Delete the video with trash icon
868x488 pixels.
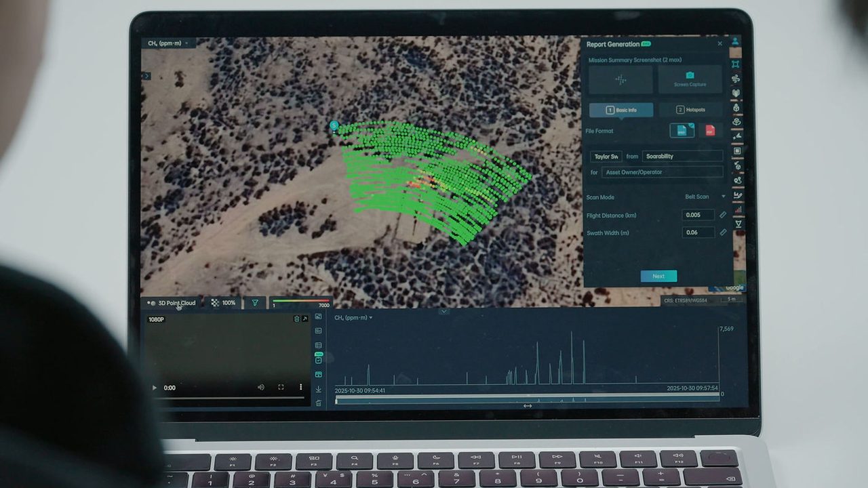pos(296,319)
